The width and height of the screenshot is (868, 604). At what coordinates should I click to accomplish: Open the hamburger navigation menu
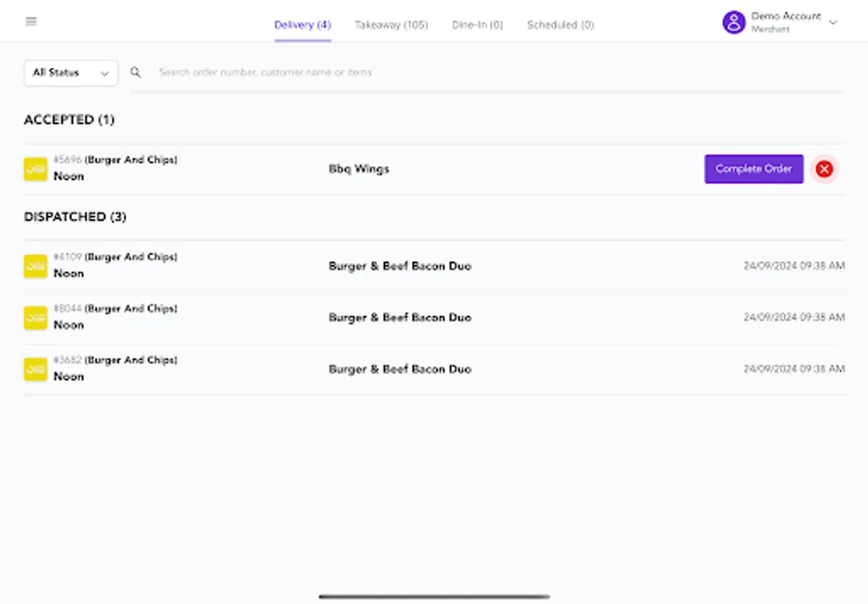(31, 21)
